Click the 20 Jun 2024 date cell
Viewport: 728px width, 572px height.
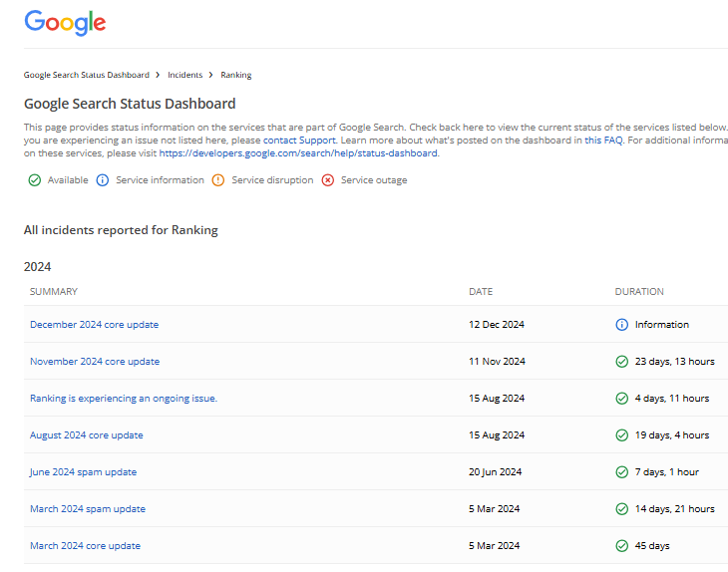495,471
